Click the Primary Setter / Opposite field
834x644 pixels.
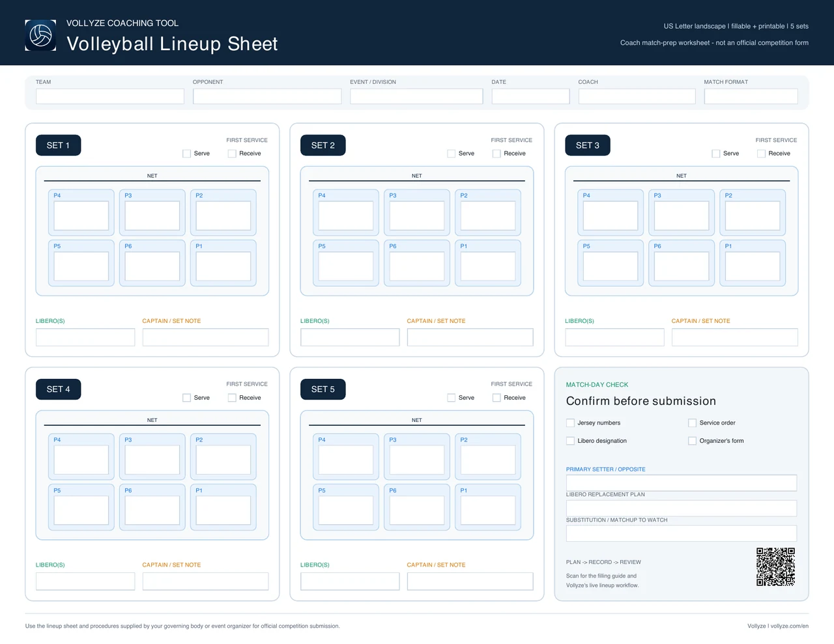tap(682, 483)
